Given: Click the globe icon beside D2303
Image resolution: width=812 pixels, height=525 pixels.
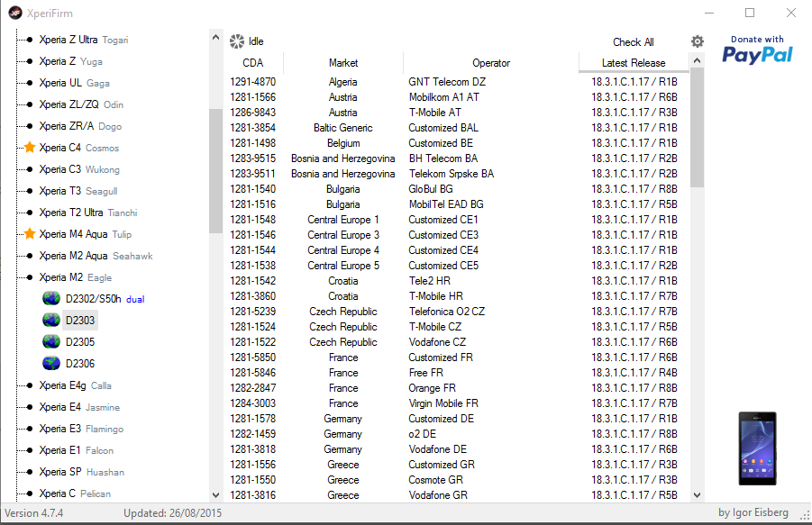Looking at the screenshot, I should point(51,321).
